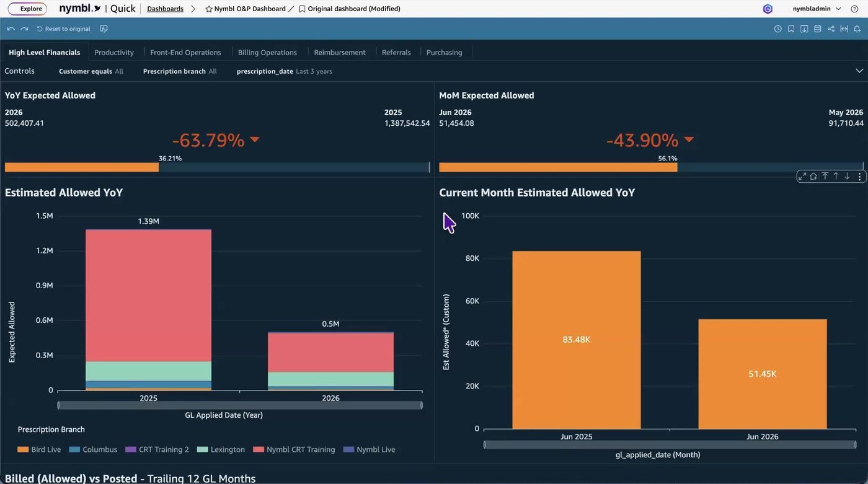Follow the Dashboards breadcrumb link
868x484 pixels.
[x=165, y=9]
